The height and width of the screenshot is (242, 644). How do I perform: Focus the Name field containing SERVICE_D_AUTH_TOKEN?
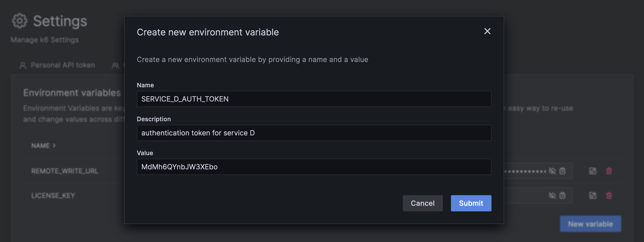(x=314, y=99)
